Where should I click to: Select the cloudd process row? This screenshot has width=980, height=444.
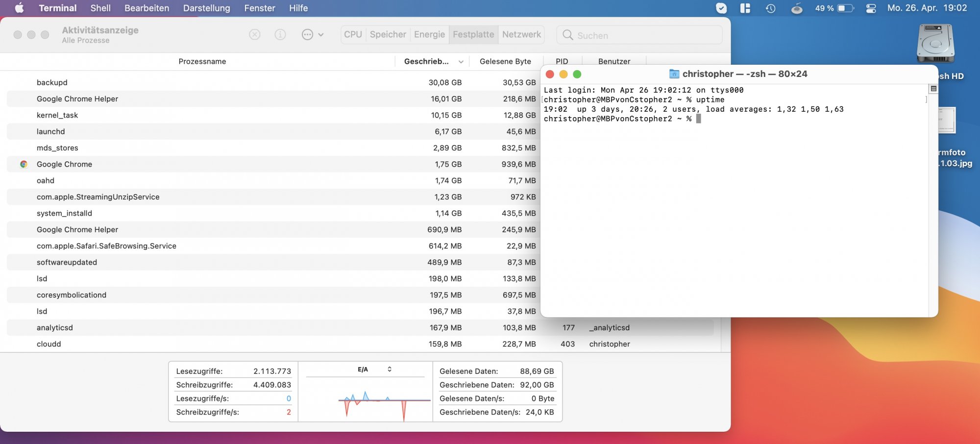(360, 344)
